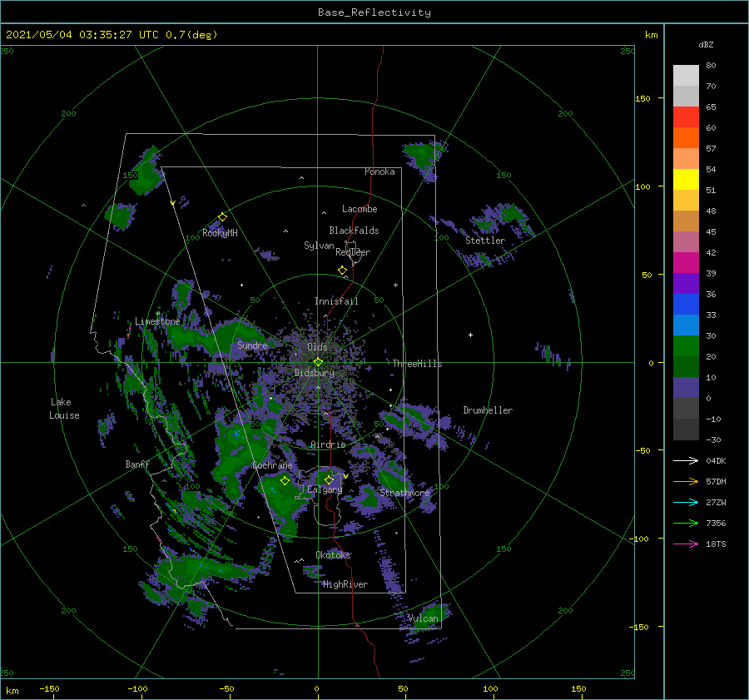
Task: Click the Base_Reflectivity title text
Action: click(374, 12)
